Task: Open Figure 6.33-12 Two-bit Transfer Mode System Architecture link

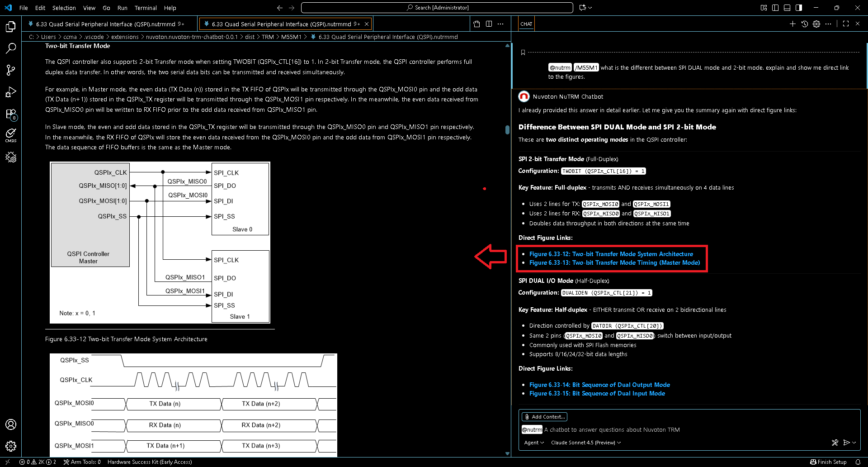Action: (611, 254)
